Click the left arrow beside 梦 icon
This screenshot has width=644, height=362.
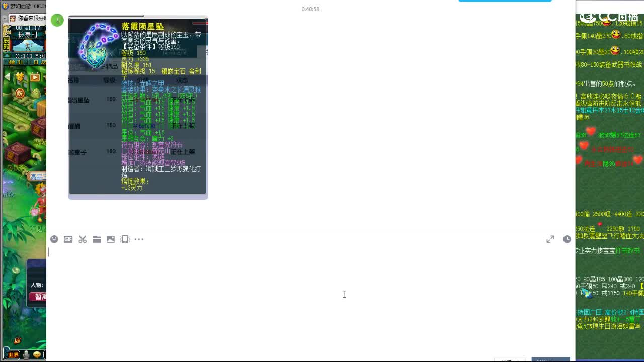click(7, 77)
